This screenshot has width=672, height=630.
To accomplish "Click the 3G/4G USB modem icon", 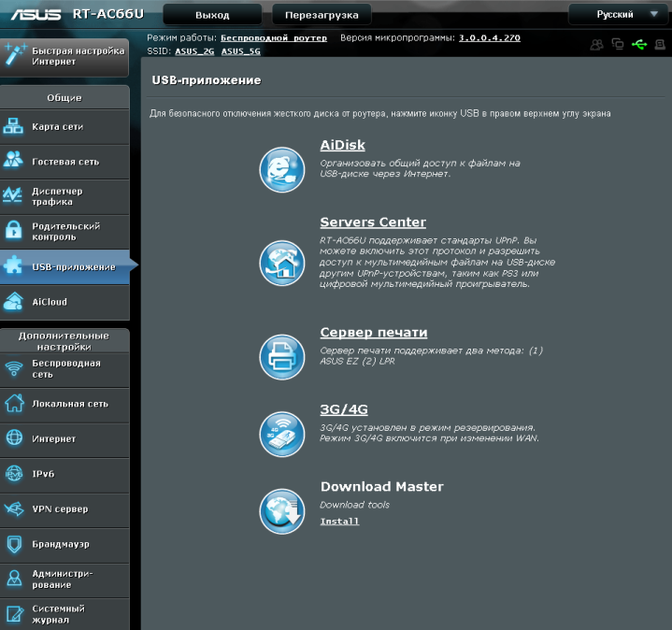I will [x=282, y=434].
